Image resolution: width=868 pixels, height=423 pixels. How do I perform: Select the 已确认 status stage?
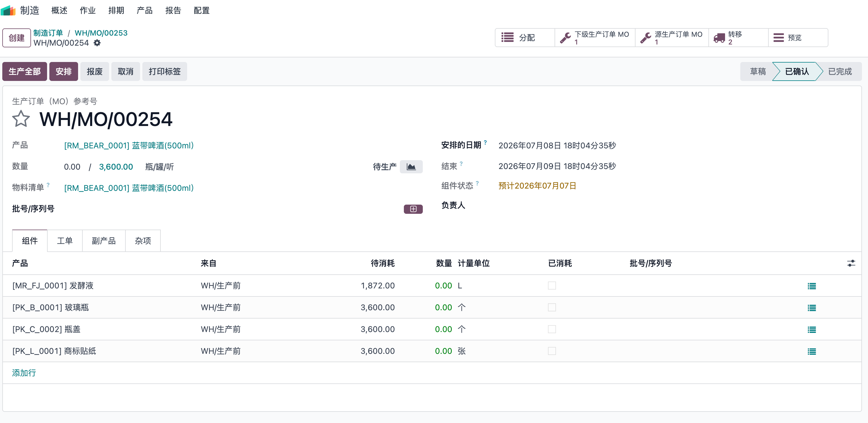(x=797, y=71)
